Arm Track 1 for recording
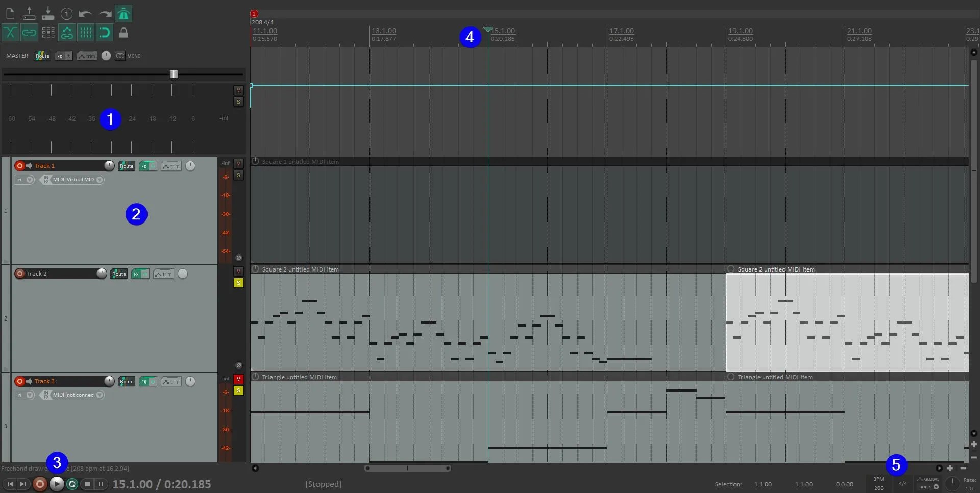 (20, 165)
